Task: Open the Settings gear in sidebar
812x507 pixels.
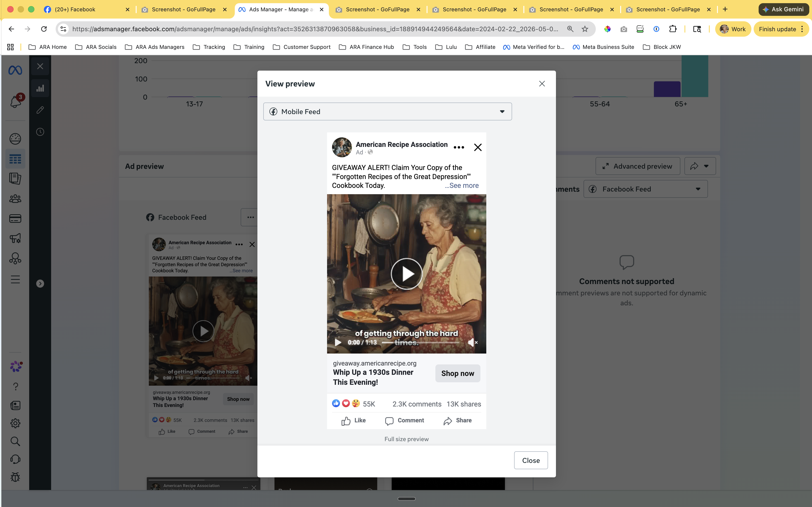Action: [15, 423]
